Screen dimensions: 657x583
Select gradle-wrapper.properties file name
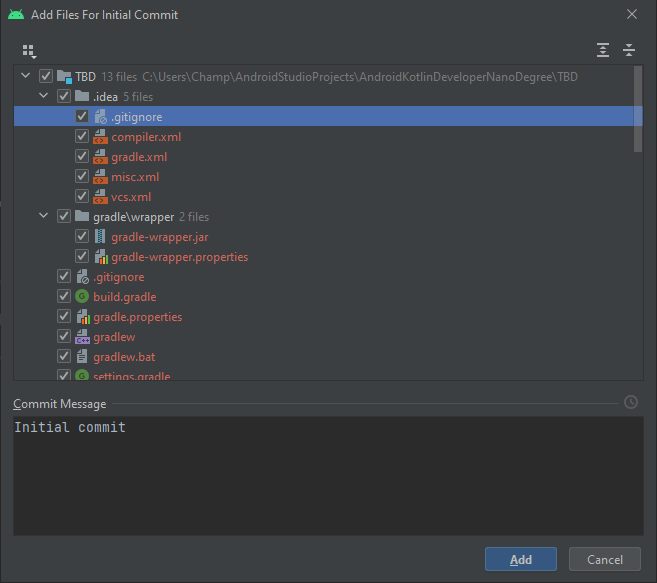pos(180,257)
